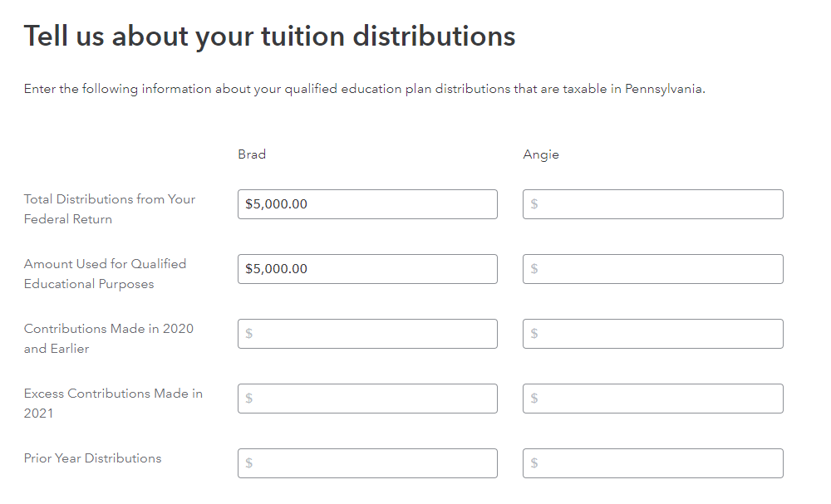Click the Prior Year Distributions label
Screen dimensions: 831x504
click(93, 458)
